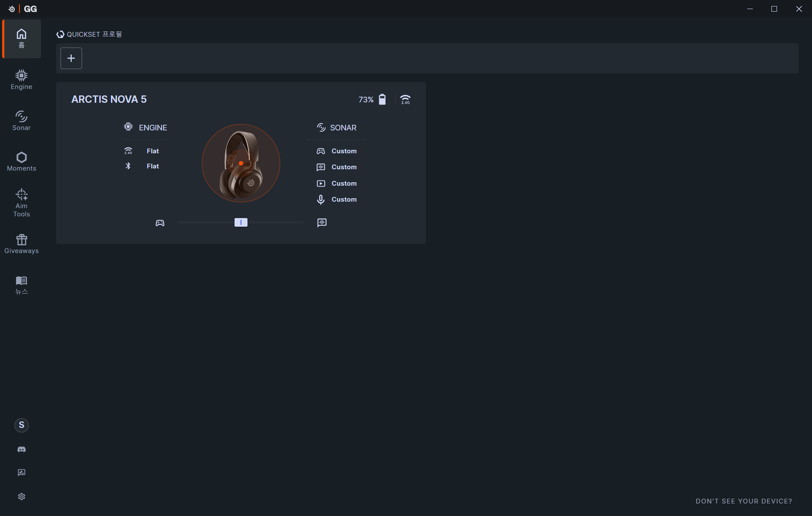Screen dimensions: 812x516
Task: Click the 2.4G wireless status icon in header
Action: [405, 99]
